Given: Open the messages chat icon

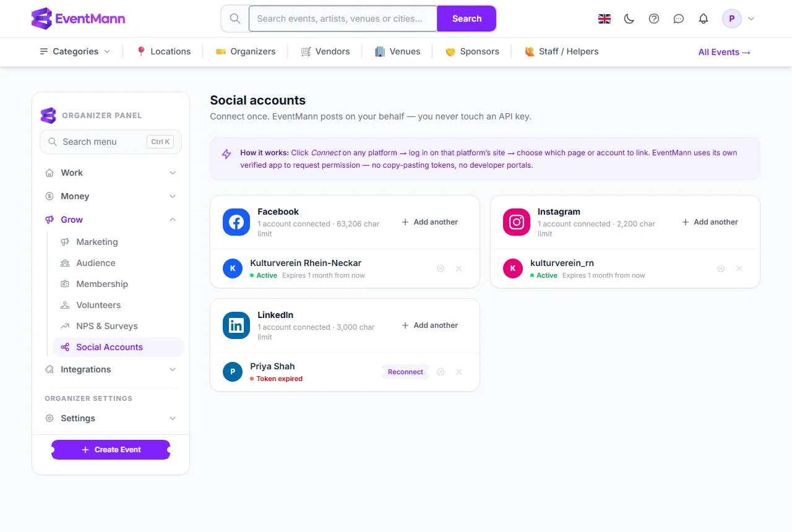Looking at the screenshot, I should click(679, 19).
